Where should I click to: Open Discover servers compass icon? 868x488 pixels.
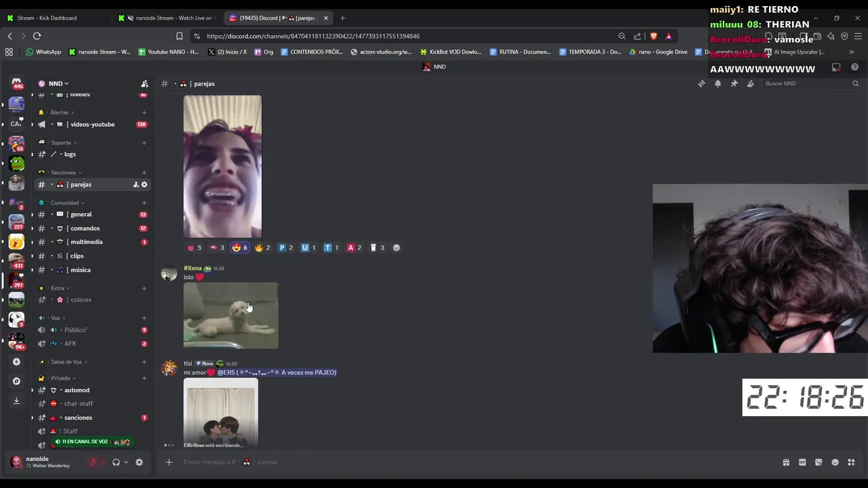click(16, 381)
